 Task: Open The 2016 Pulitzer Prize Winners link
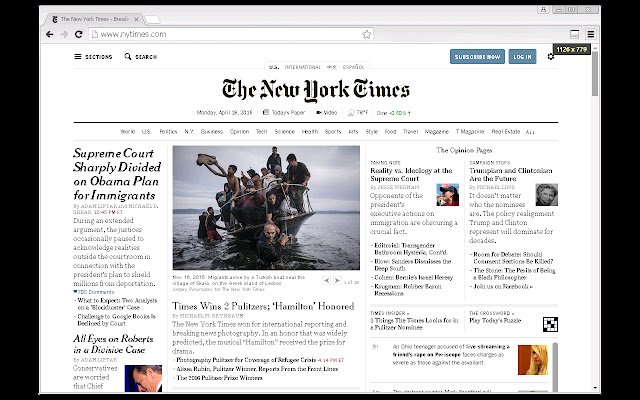click(219, 378)
